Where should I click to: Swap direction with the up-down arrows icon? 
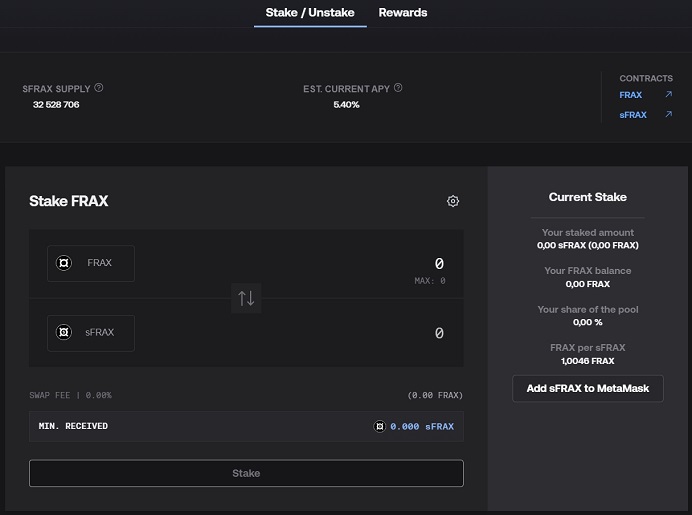pyautogui.click(x=246, y=298)
